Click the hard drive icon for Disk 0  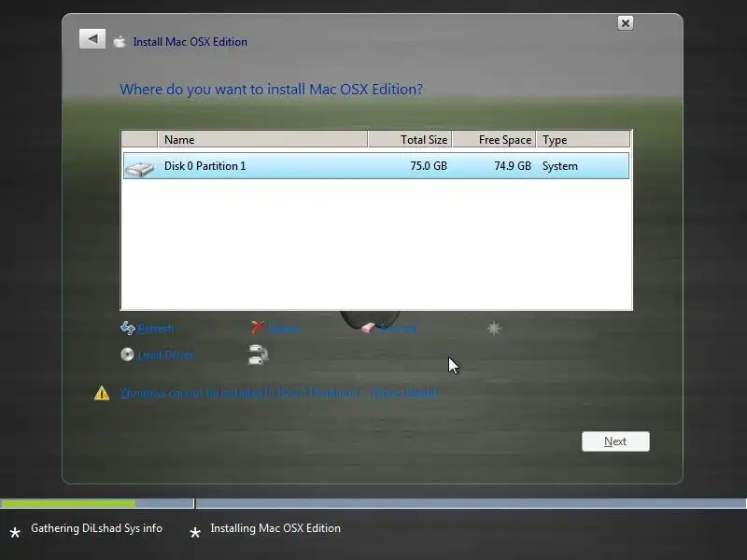point(139,169)
